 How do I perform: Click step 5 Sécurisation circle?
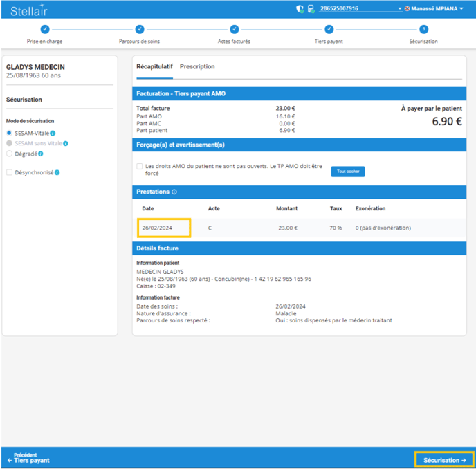pos(424,29)
